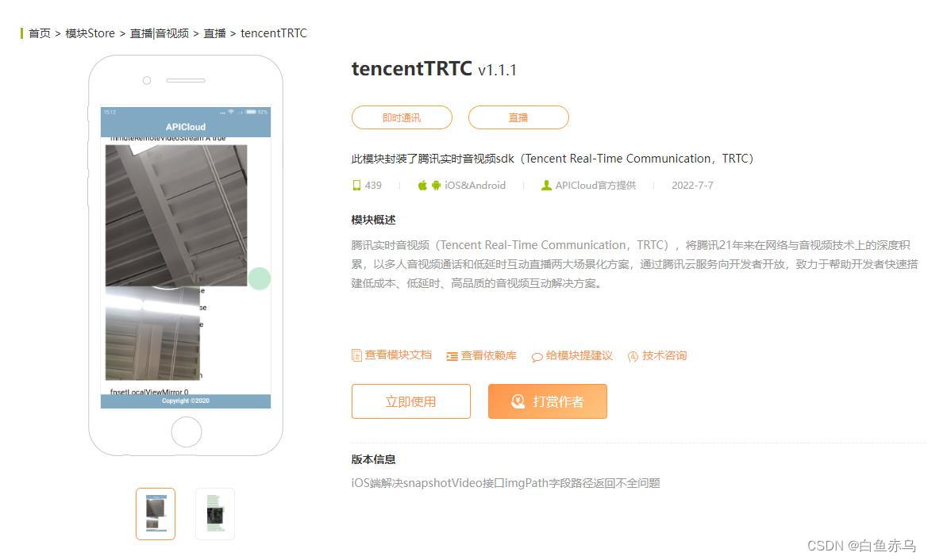Go to 首页 in breadcrumb
The width and height of the screenshot is (928, 560).
(40, 33)
